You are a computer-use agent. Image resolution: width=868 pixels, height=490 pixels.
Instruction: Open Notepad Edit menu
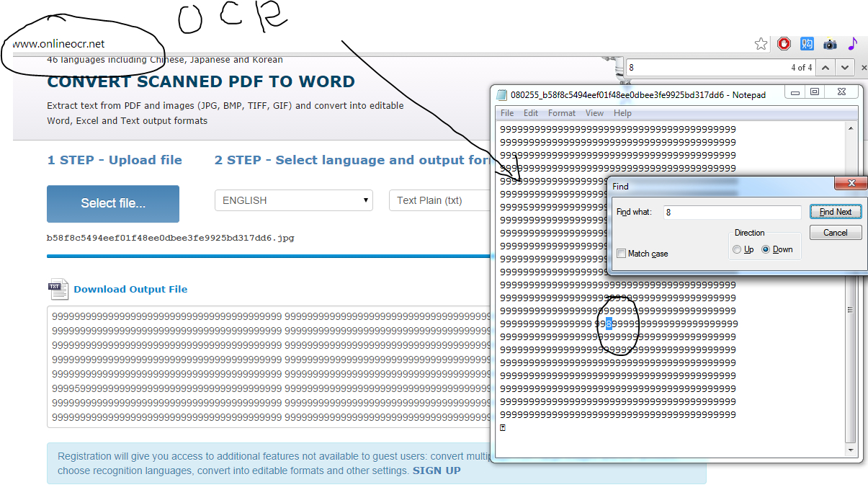point(531,113)
